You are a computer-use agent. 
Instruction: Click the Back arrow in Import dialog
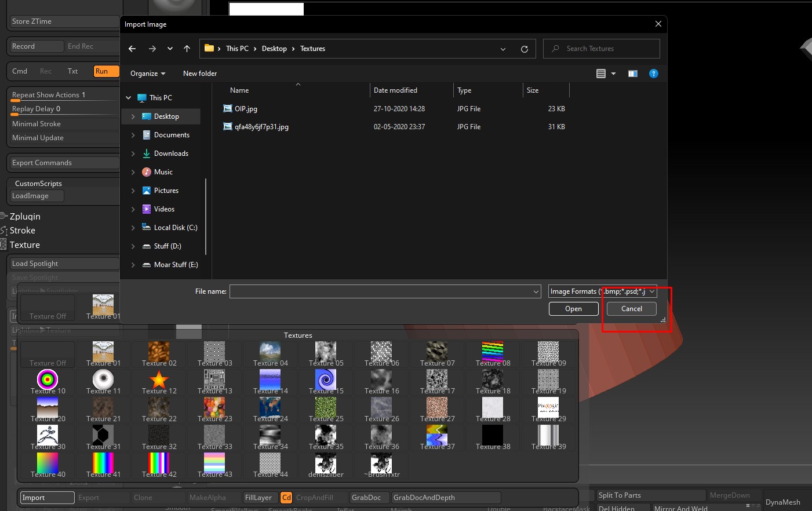click(x=132, y=49)
